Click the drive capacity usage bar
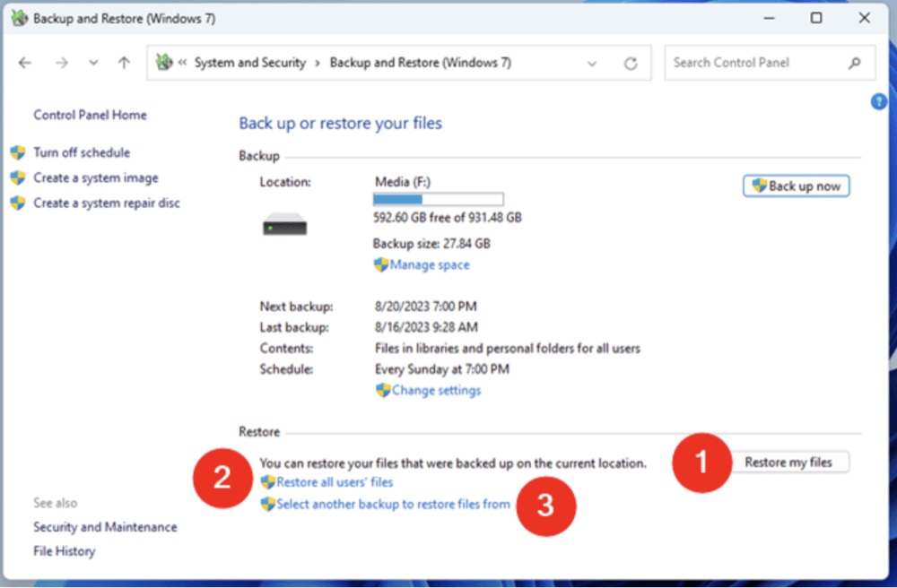The width and height of the screenshot is (897, 588). click(438, 198)
